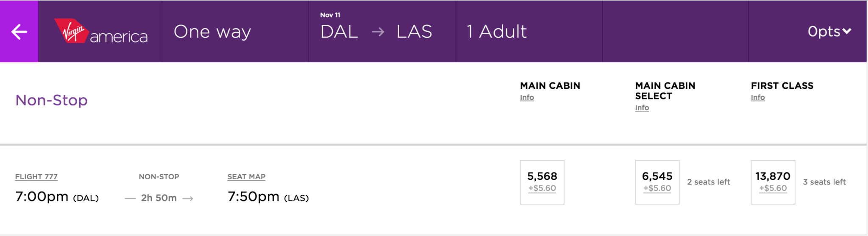Click the LAS destination airport code

pyautogui.click(x=414, y=32)
